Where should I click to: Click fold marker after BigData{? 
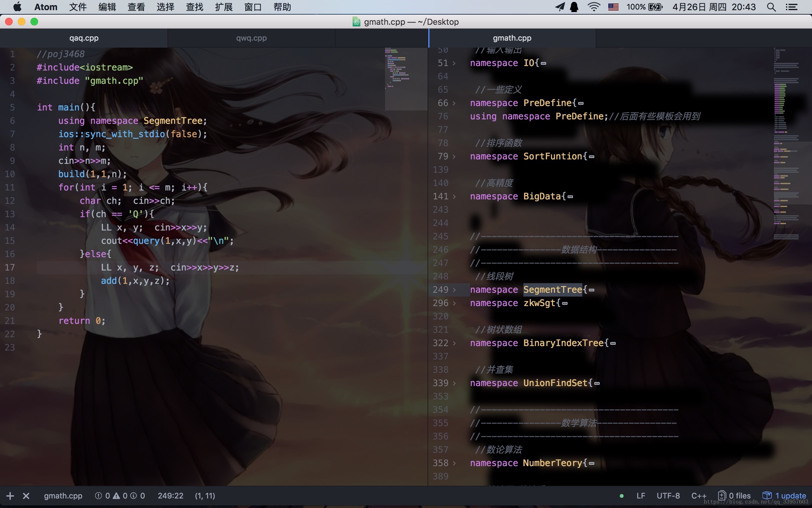[570, 197]
